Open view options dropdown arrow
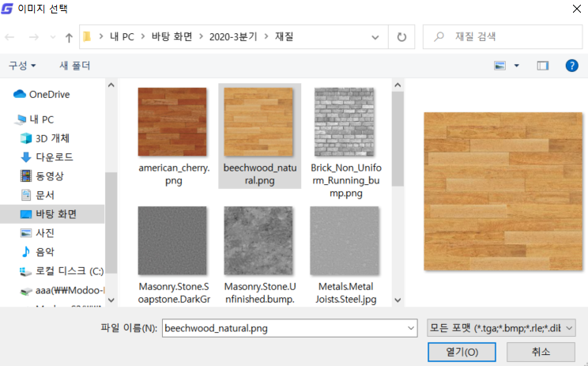Screen dimensions: 588x366 (516, 66)
